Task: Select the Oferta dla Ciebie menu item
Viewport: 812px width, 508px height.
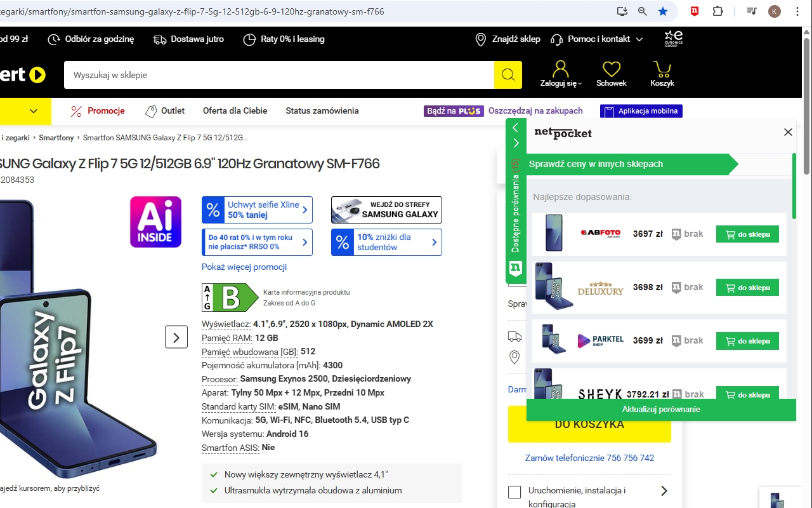Action: click(x=235, y=111)
